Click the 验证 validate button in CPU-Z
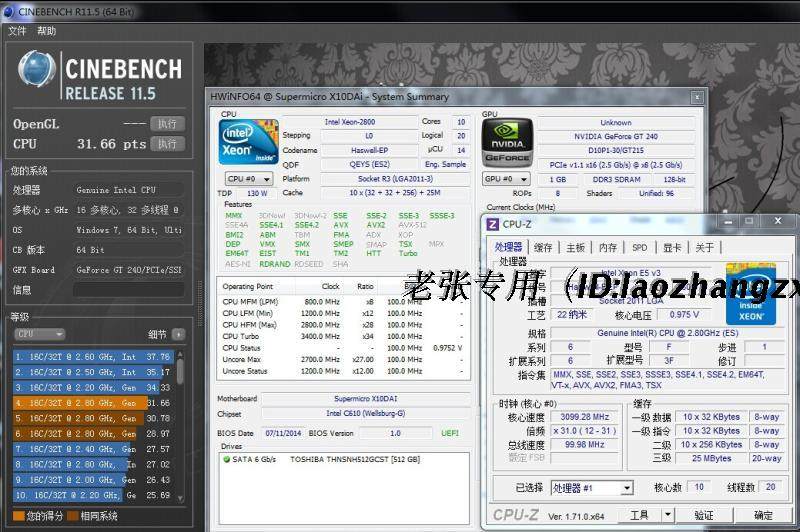The height and width of the screenshot is (532, 800). tap(704, 515)
